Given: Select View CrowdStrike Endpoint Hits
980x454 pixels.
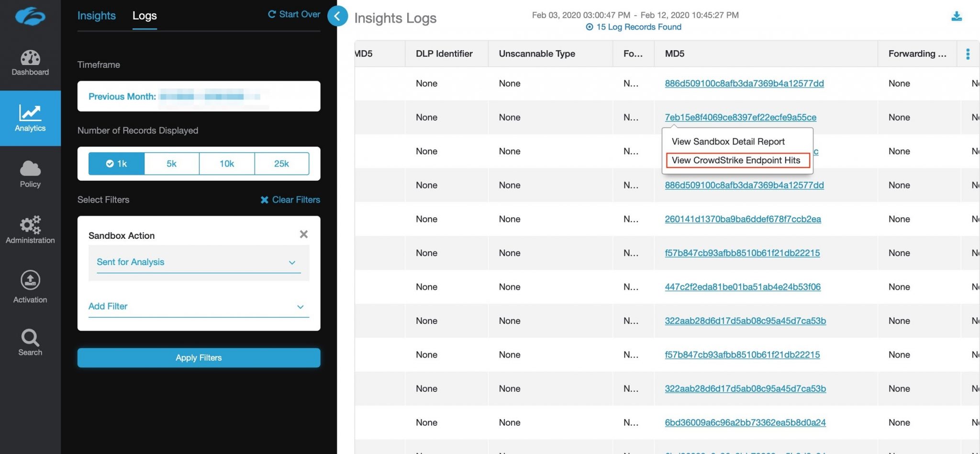Looking at the screenshot, I should [736, 160].
